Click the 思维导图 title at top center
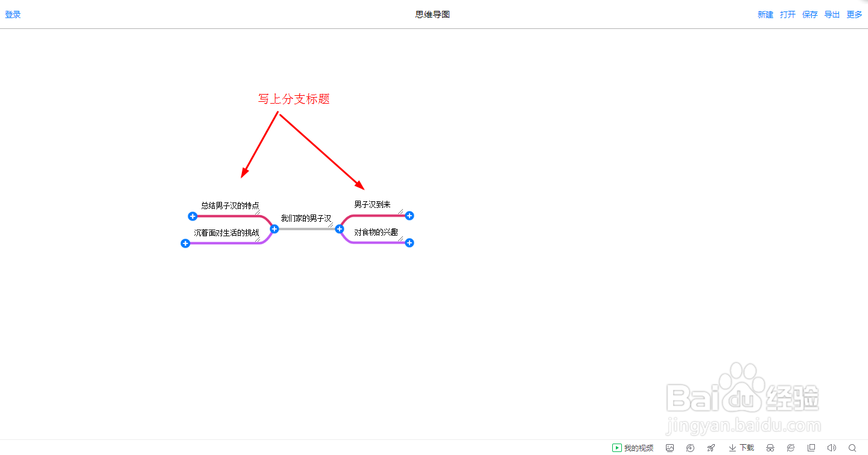 pyautogui.click(x=432, y=14)
